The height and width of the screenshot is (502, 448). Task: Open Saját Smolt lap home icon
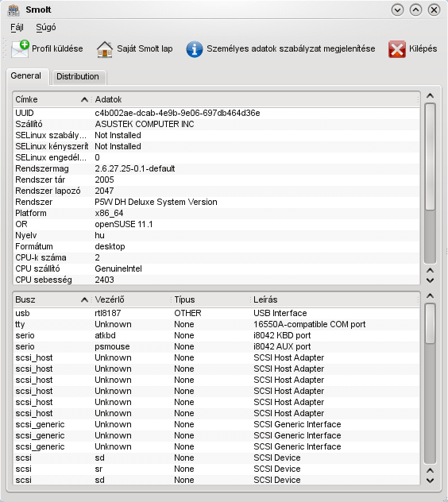[x=105, y=49]
